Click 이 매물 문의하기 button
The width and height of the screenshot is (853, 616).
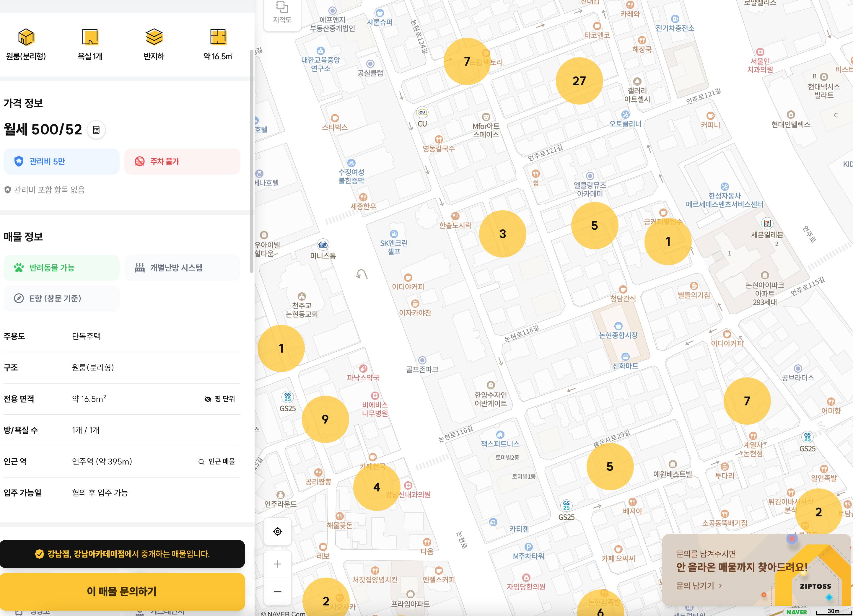122,591
